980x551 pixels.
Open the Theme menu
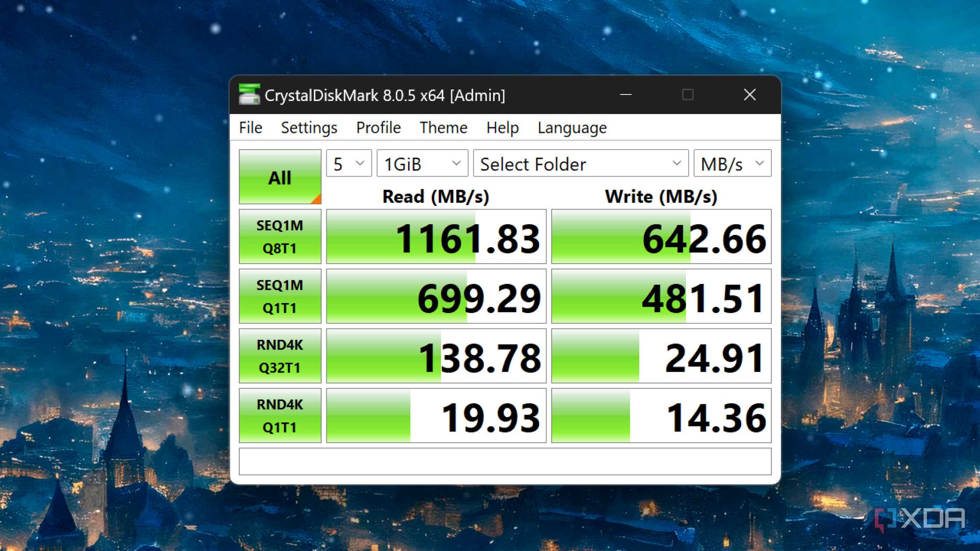pos(444,128)
